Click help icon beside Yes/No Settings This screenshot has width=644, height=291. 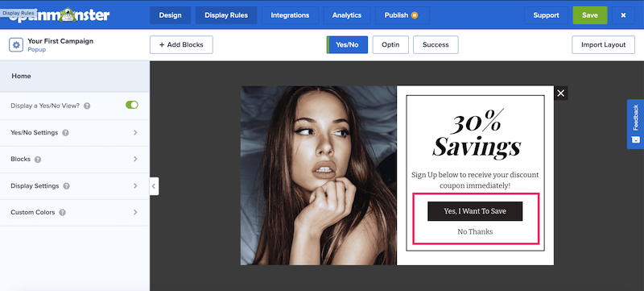click(65, 133)
